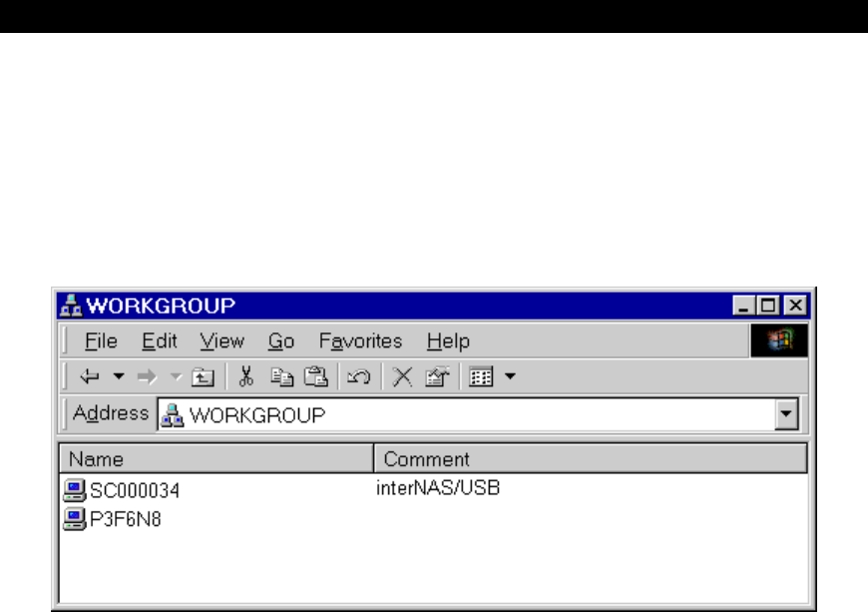Click the Paste clipboard icon

316,376
